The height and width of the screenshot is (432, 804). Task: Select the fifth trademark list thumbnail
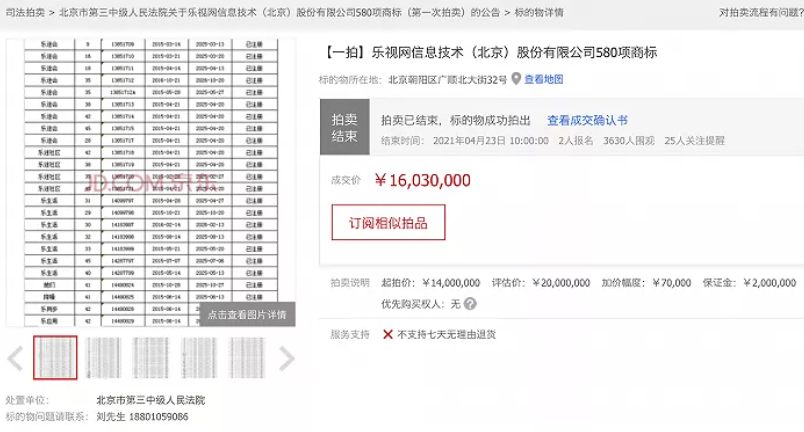pos(247,358)
